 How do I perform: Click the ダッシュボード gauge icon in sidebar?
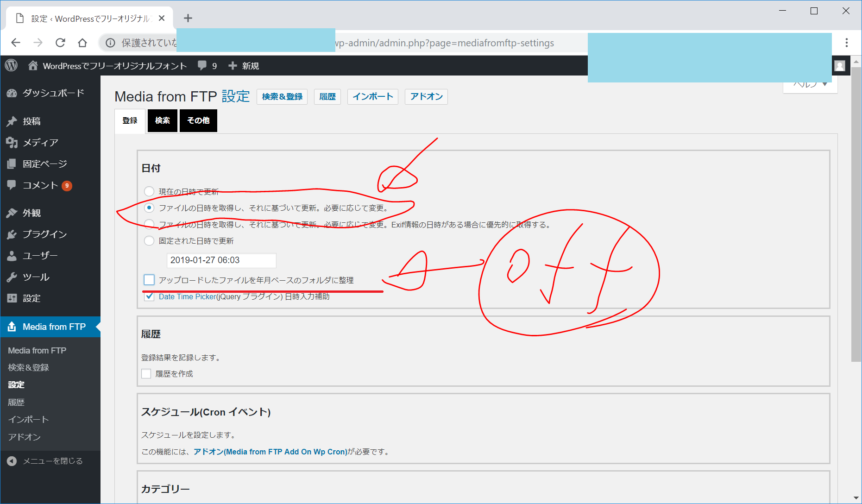(x=12, y=93)
